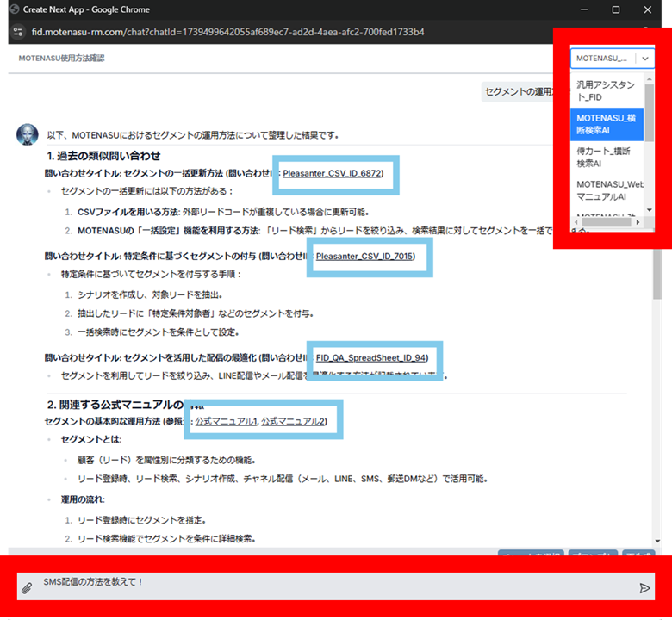The width and height of the screenshot is (672, 620).
Task: Open 公式マニュアル2 link
Action: point(293,422)
